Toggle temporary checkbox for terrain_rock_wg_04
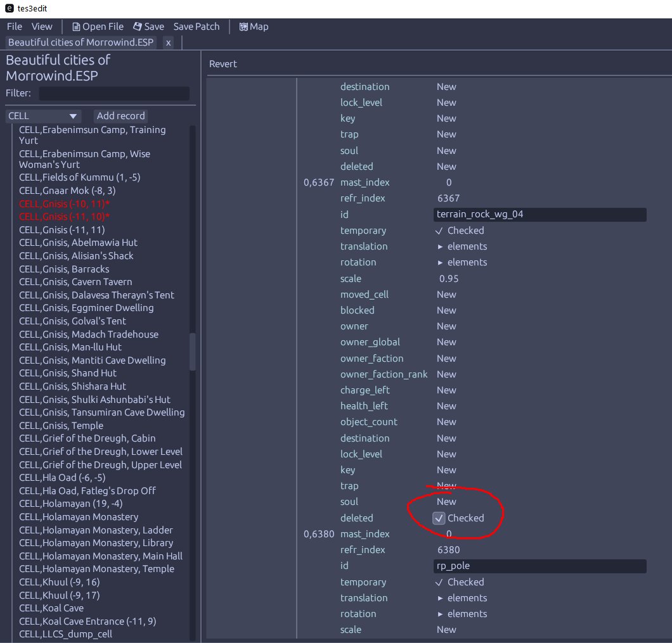This screenshot has height=643, width=672. click(x=439, y=231)
